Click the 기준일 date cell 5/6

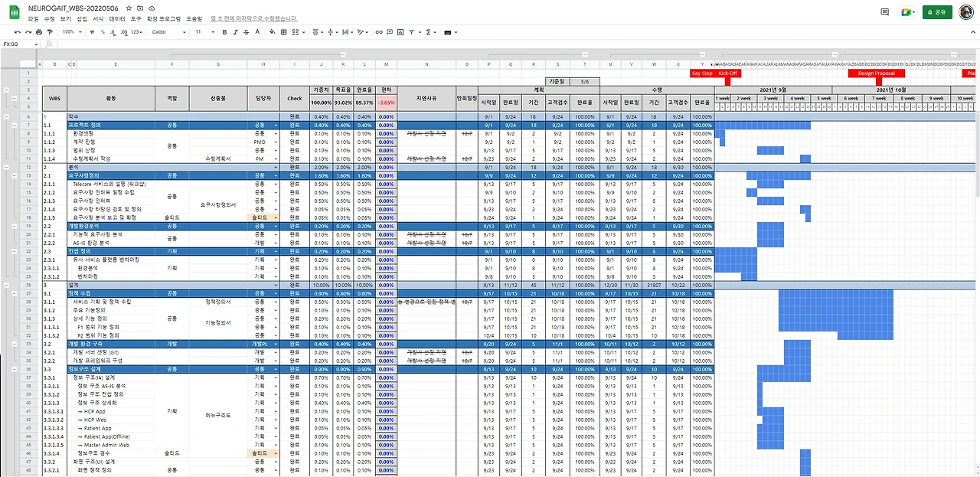pos(584,81)
